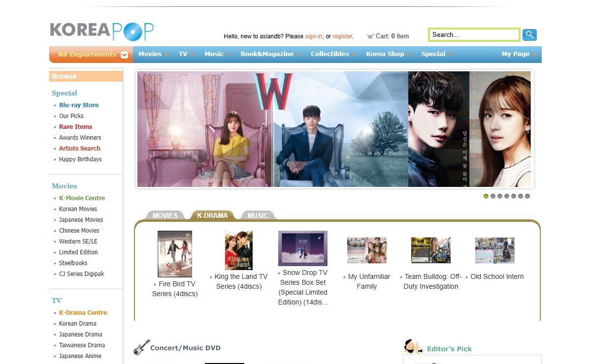Open the Blu-ray Store link
Image resolution: width=591 pixels, height=364 pixels.
79,105
